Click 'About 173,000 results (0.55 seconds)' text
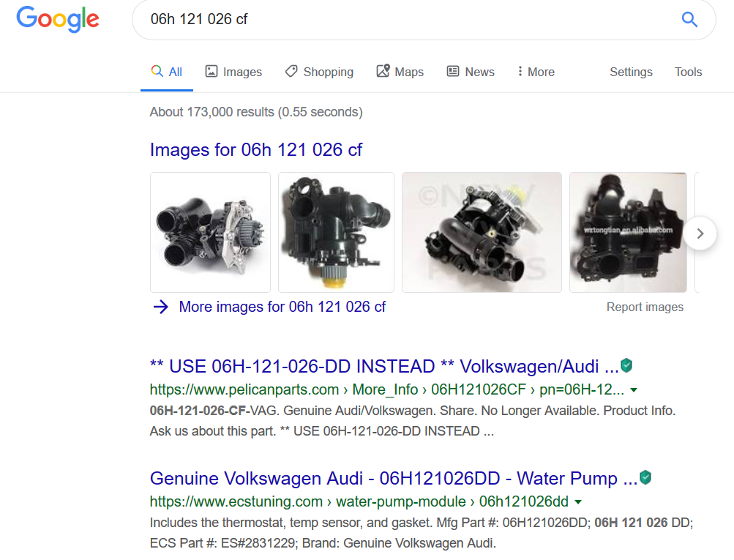This screenshot has height=560, width=734. [256, 113]
